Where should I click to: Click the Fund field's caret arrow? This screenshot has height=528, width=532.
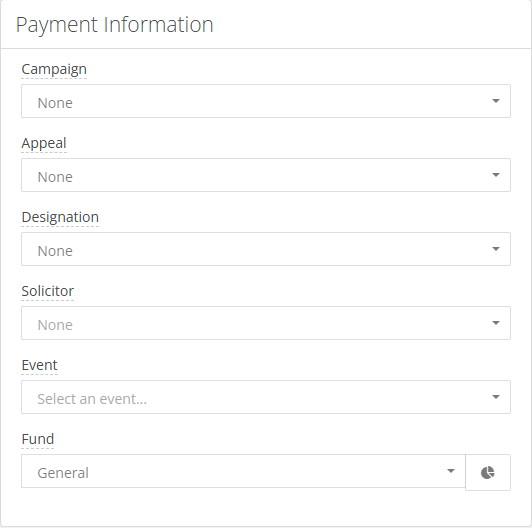[451, 471]
